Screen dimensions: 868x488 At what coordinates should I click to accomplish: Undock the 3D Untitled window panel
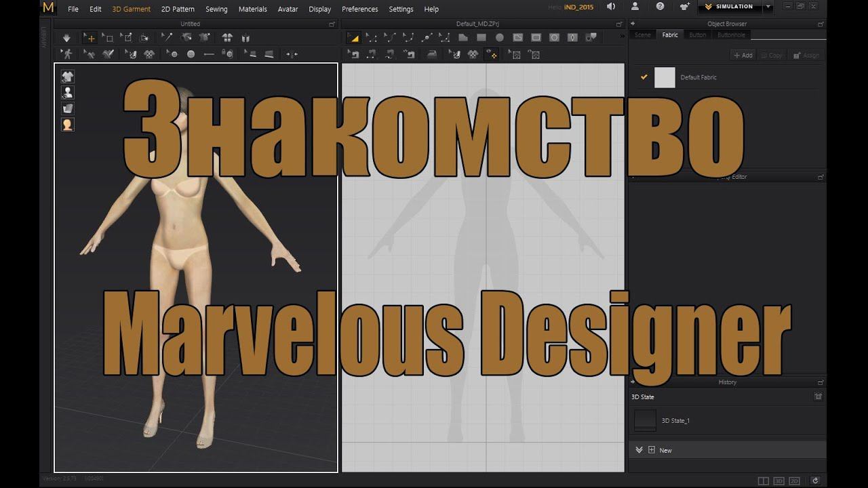(332, 24)
